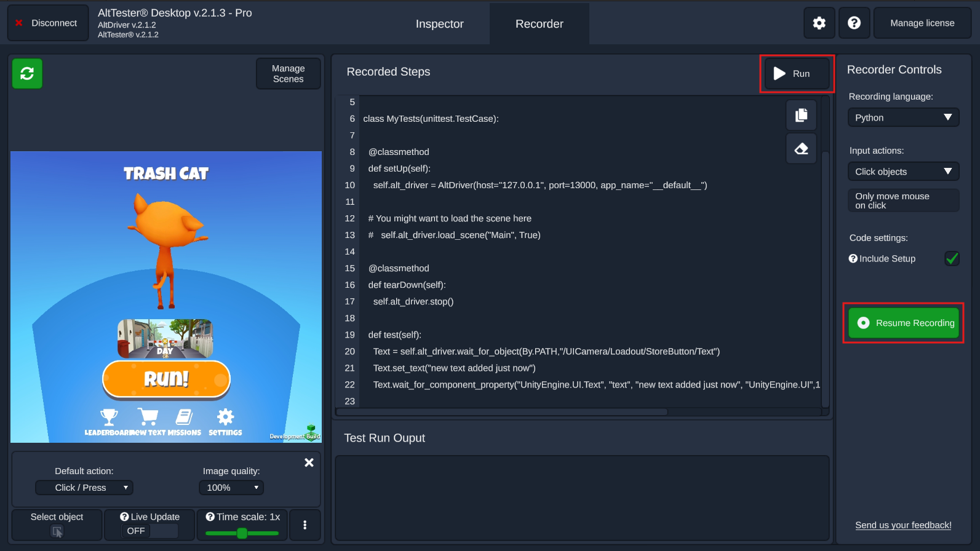Open the Image quality 100% dropdown
The image size is (980, 551).
231,488
